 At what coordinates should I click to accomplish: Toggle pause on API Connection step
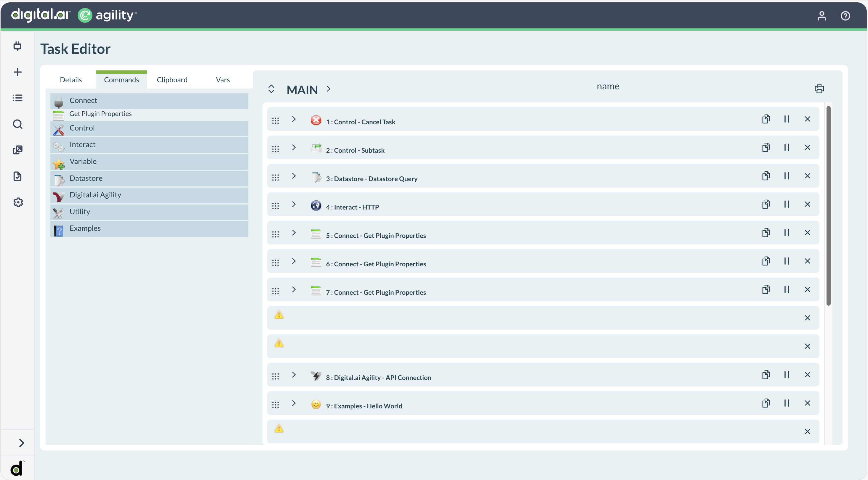click(787, 375)
